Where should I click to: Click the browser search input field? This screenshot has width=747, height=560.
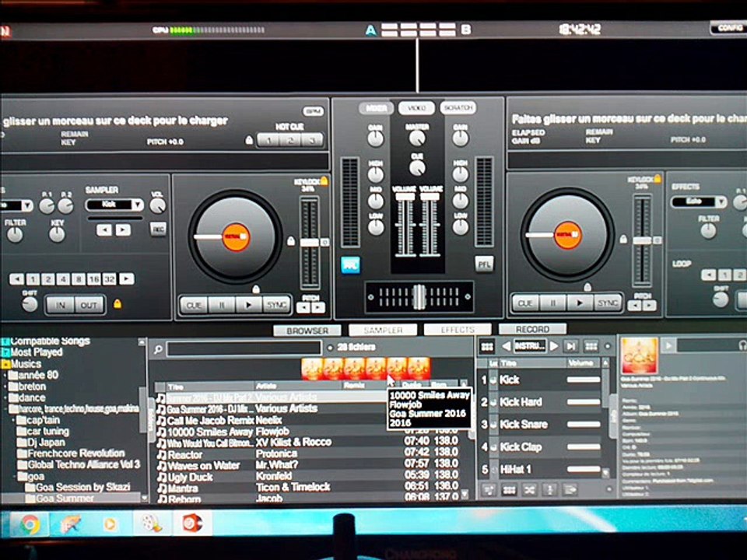(x=244, y=348)
